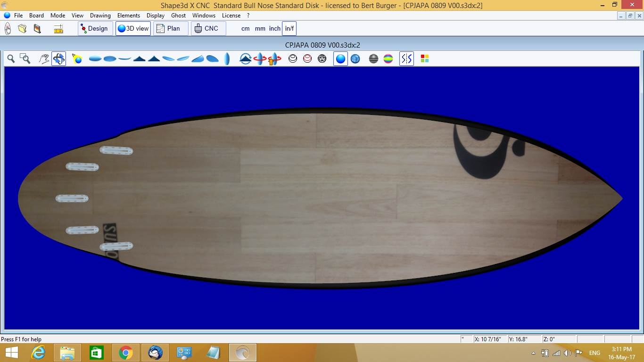This screenshot has width=644, height=362.
Task: Activate the zoom window tool
Action: [25, 58]
